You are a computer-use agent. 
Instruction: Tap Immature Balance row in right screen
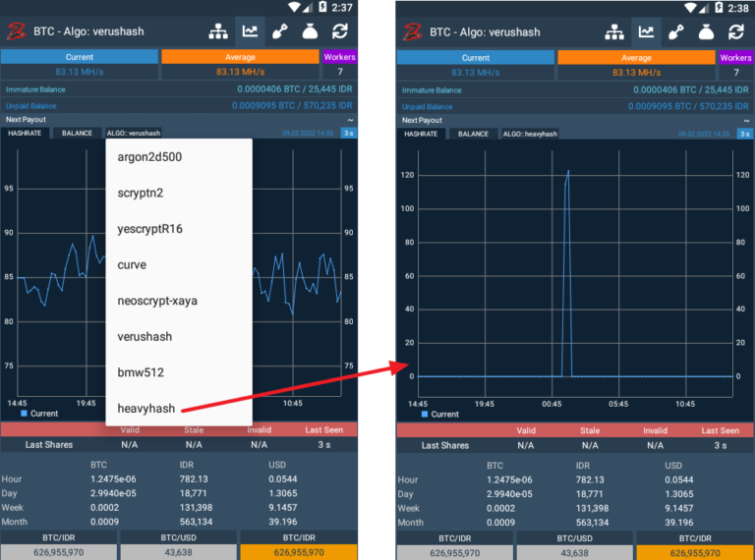(x=575, y=90)
